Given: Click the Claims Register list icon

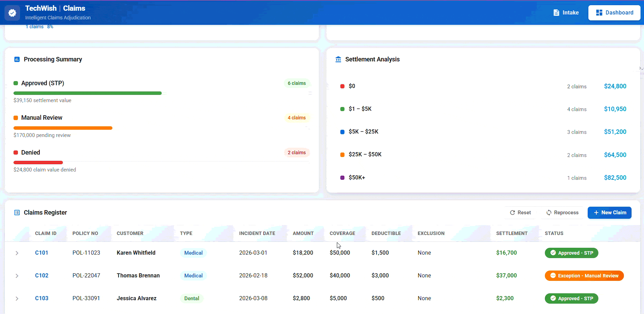Looking at the screenshot, I should 17,213.
